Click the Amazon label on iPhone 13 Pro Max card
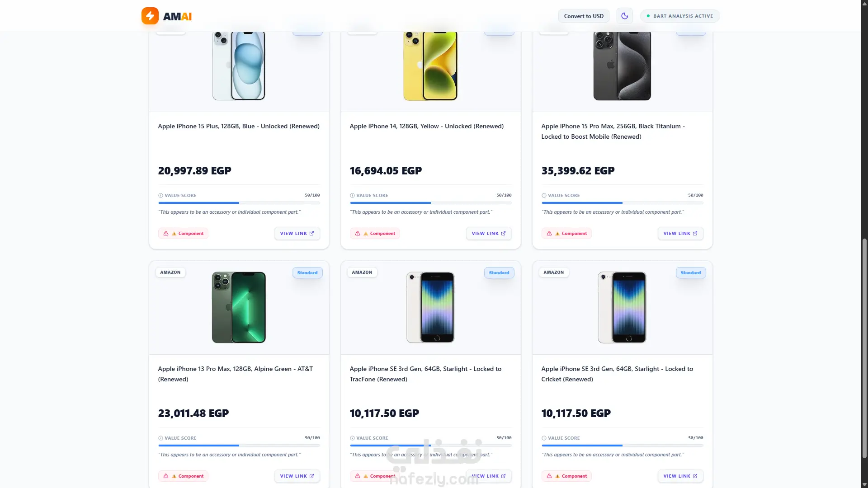This screenshot has width=868, height=488. tap(170, 272)
